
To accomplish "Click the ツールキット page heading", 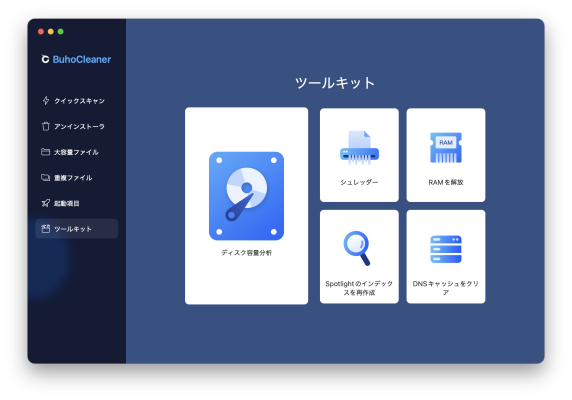I will [335, 83].
